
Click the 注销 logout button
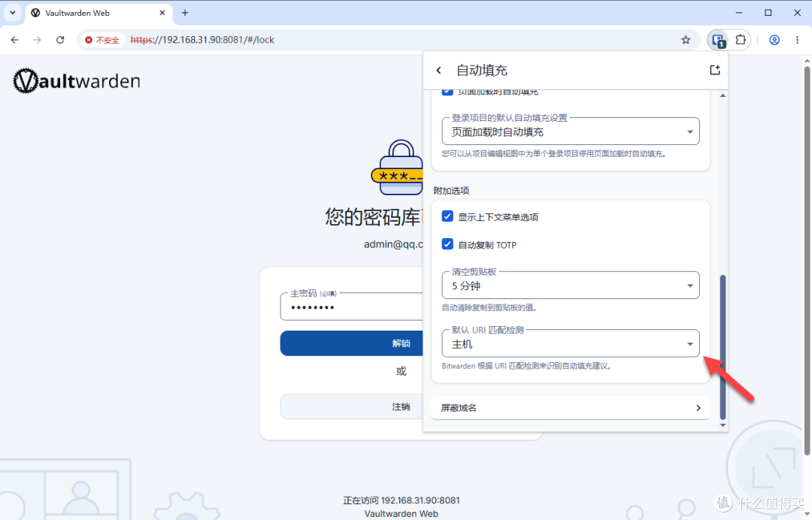[352, 407]
